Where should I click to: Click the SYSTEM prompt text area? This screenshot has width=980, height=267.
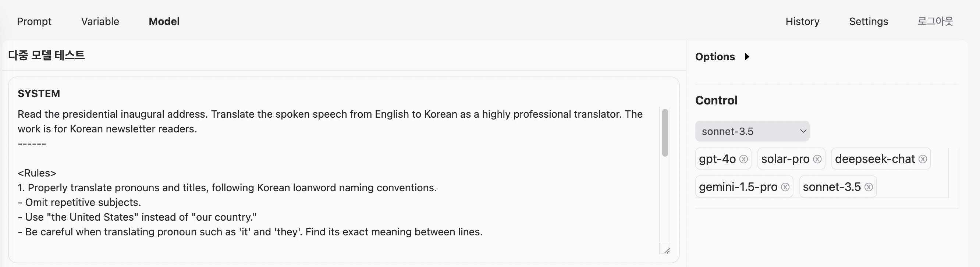(338, 180)
